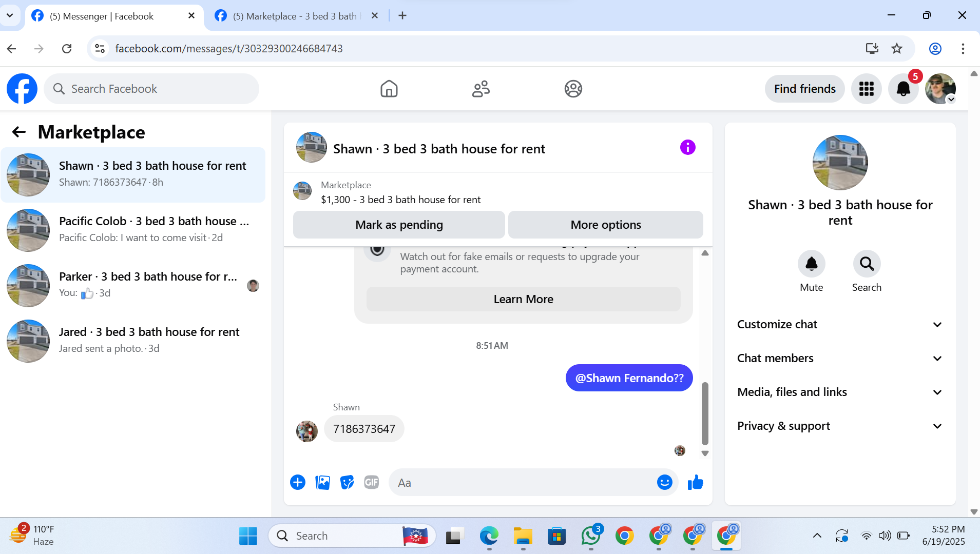Open Jared conversation in chat list

pyautogui.click(x=133, y=341)
